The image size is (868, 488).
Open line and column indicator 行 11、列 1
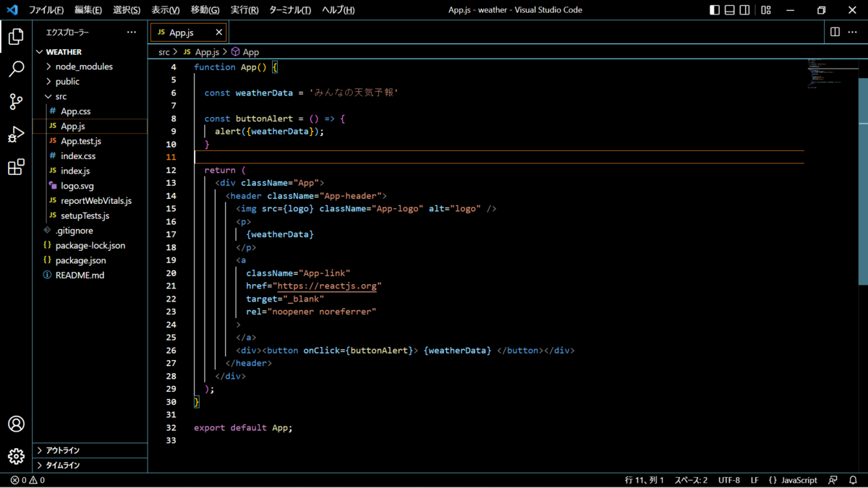tap(644, 480)
